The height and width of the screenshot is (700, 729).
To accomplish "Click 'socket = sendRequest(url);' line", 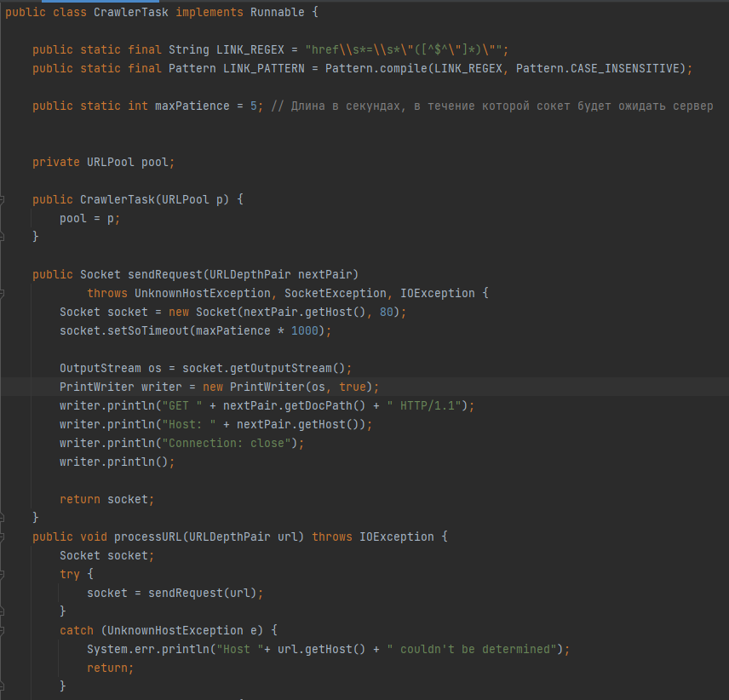I will [175, 594].
